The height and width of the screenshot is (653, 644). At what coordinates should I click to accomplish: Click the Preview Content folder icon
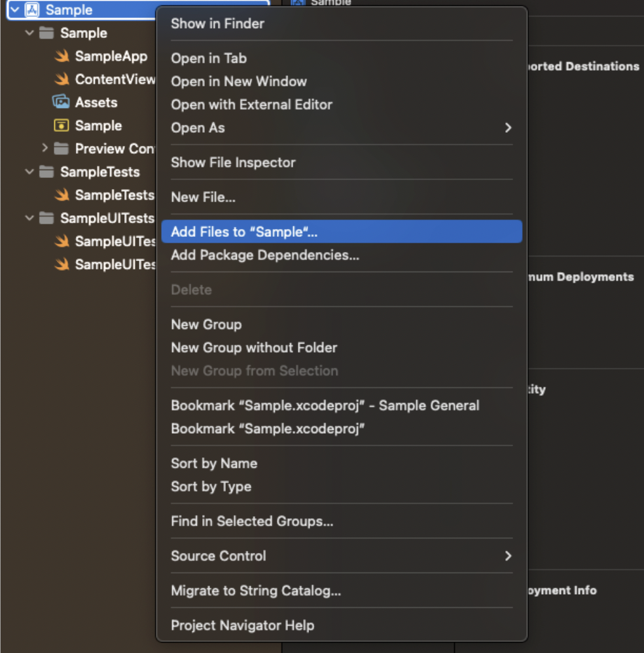pos(62,149)
